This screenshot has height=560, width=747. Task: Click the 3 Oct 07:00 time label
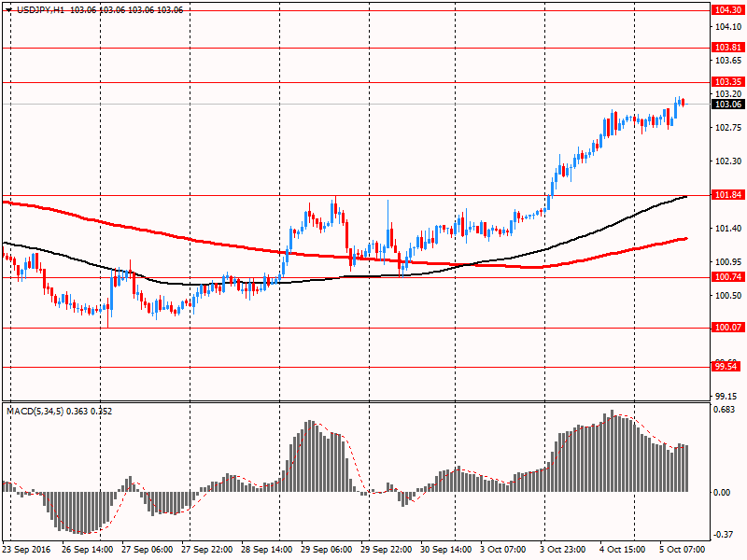503,550
